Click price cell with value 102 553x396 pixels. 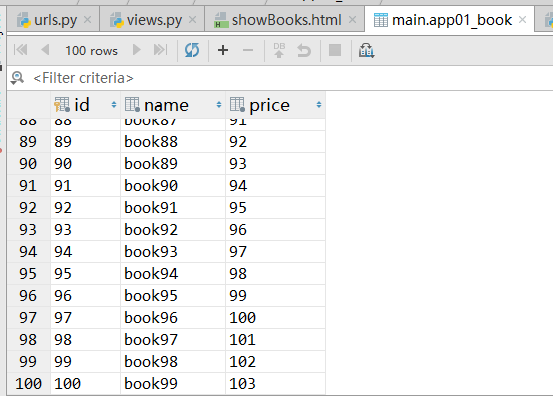click(275, 362)
